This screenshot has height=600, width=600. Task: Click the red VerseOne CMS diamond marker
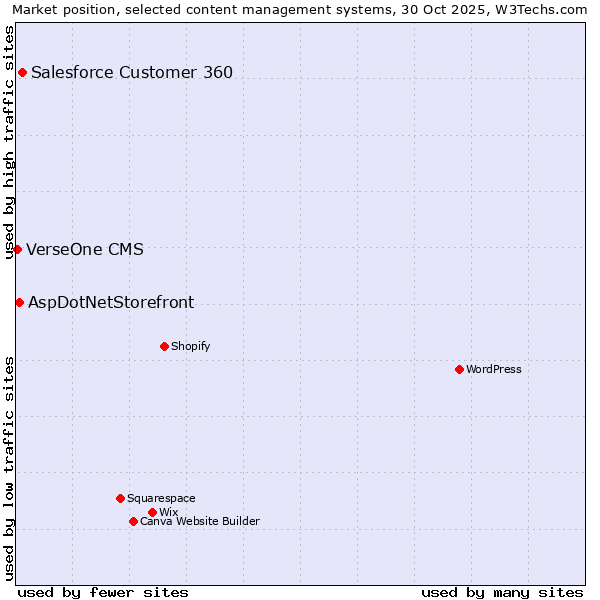(x=18, y=249)
